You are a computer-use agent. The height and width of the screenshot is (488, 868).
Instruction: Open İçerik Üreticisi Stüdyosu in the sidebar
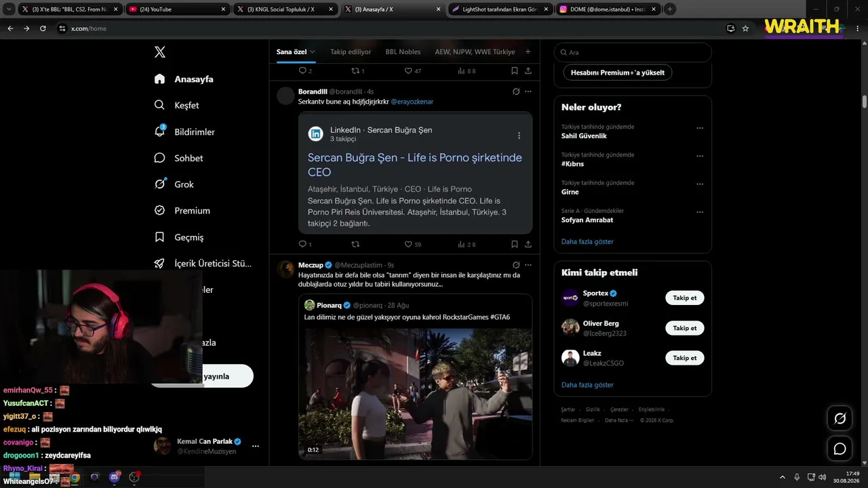tap(203, 264)
